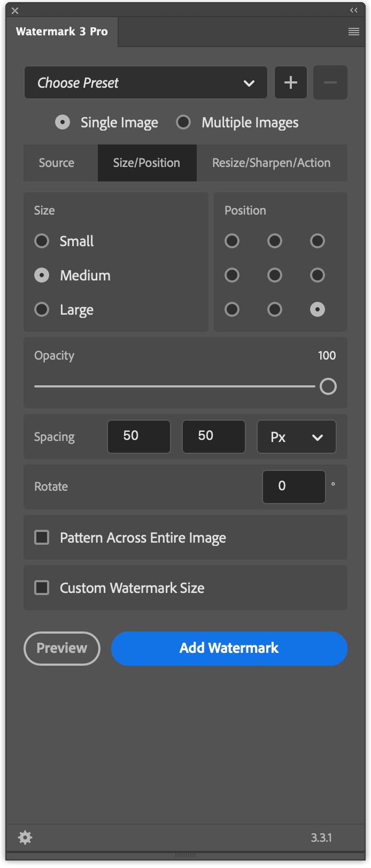Click the Rotate degrees input field
Viewport: 371px width, 868px height.
[x=293, y=486]
